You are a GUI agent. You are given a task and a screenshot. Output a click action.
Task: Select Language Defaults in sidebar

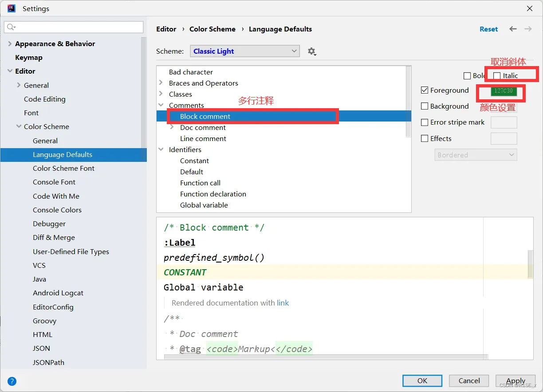click(74, 154)
